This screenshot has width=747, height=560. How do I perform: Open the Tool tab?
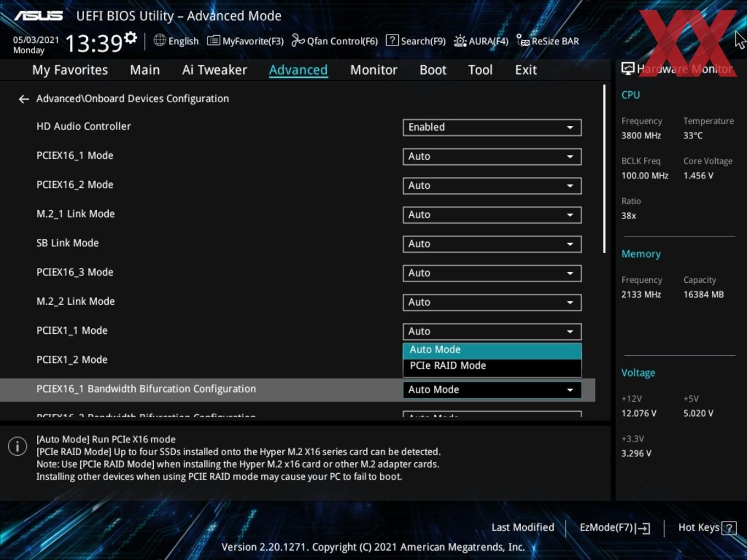480,70
